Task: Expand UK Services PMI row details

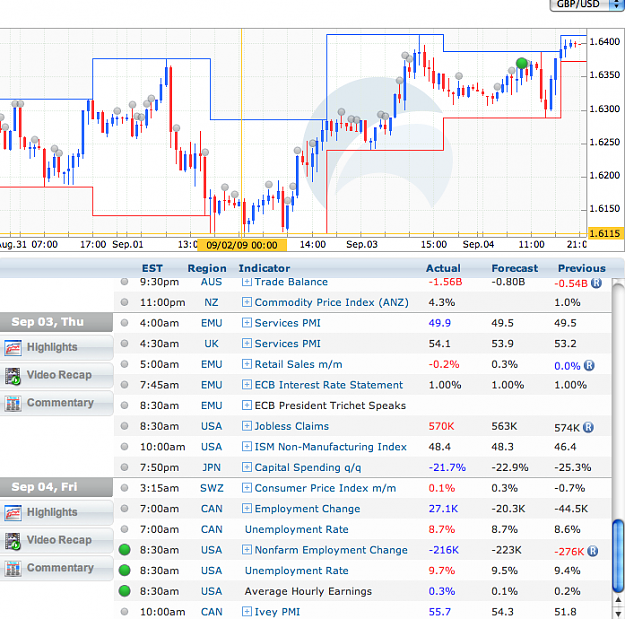Action: (247, 343)
